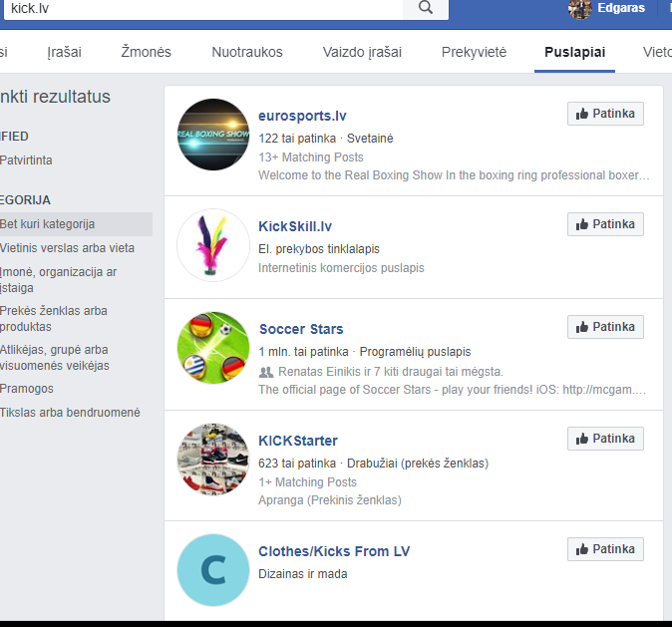Open Soccer Stars page profile picture

[213, 348]
